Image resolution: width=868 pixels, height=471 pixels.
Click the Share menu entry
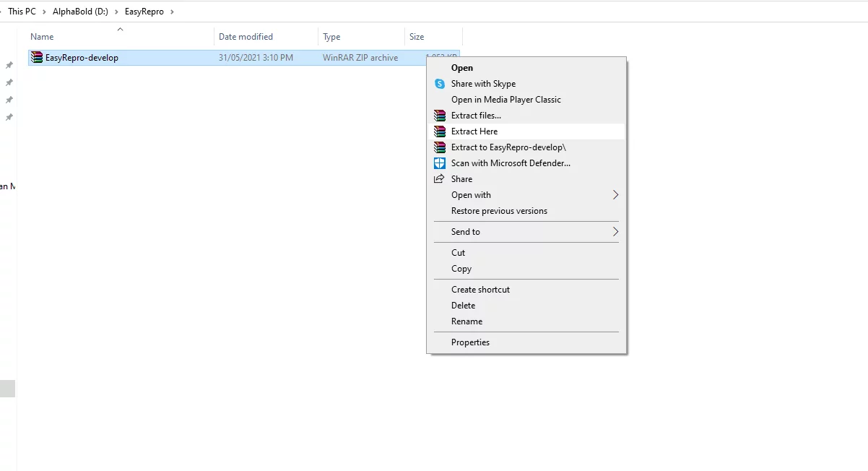(x=526, y=179)
